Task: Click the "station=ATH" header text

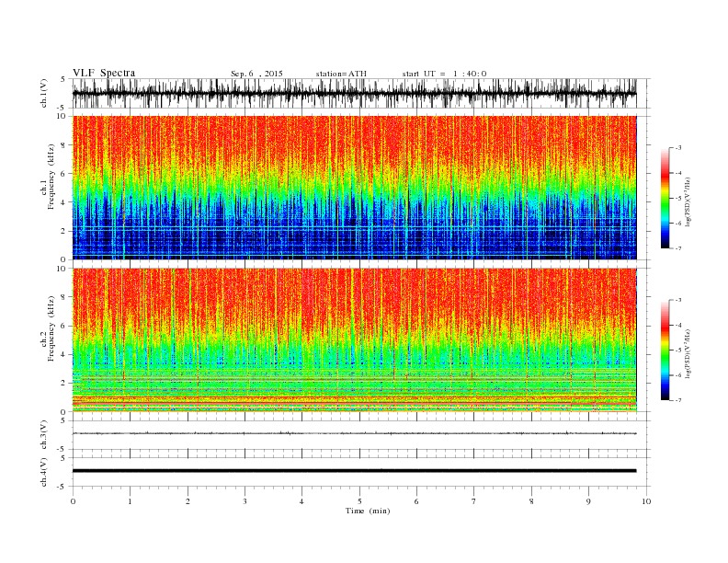Action: pyautogui.click(x=341, y=74)
